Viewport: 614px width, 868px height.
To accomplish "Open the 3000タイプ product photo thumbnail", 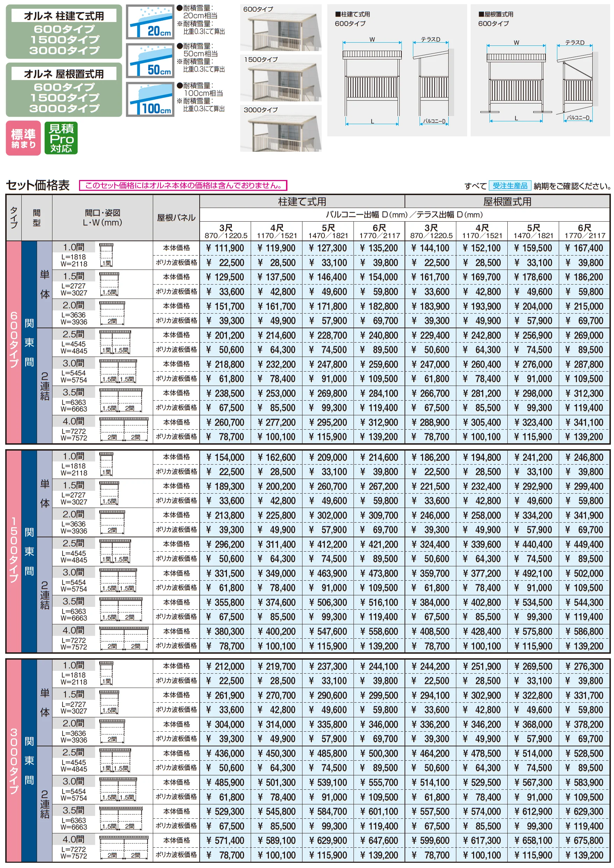I will click(281, 129).
